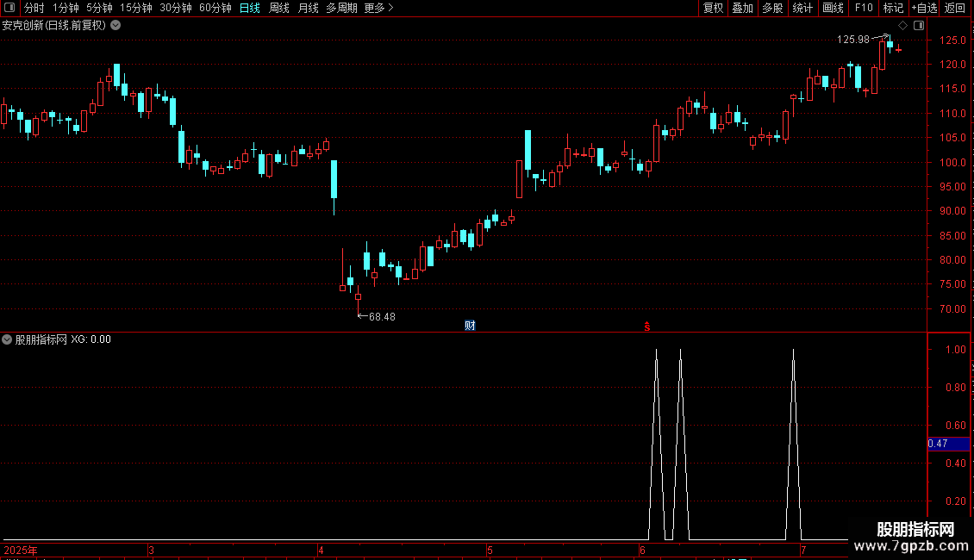Select the 60分钟 period
Viewport: 974px width, 560px height.
(215, 8)
